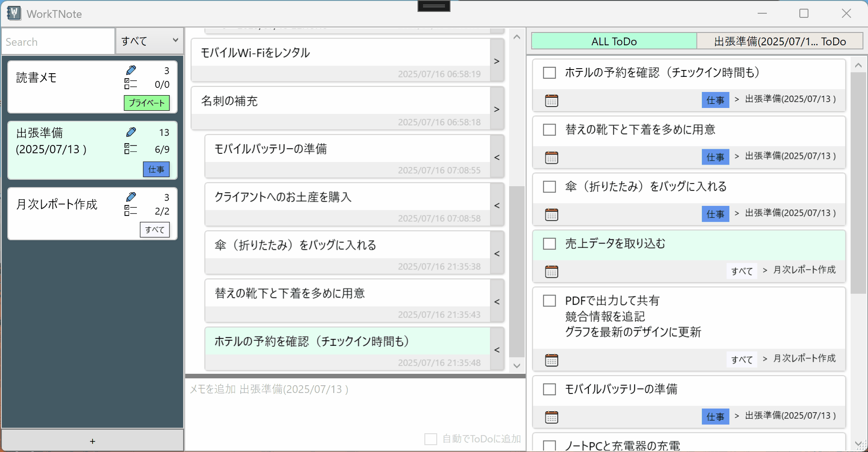This screenshot has height=452, width=868.
Task: Click ToDo list scrollbar thumb
Action: 858,183
